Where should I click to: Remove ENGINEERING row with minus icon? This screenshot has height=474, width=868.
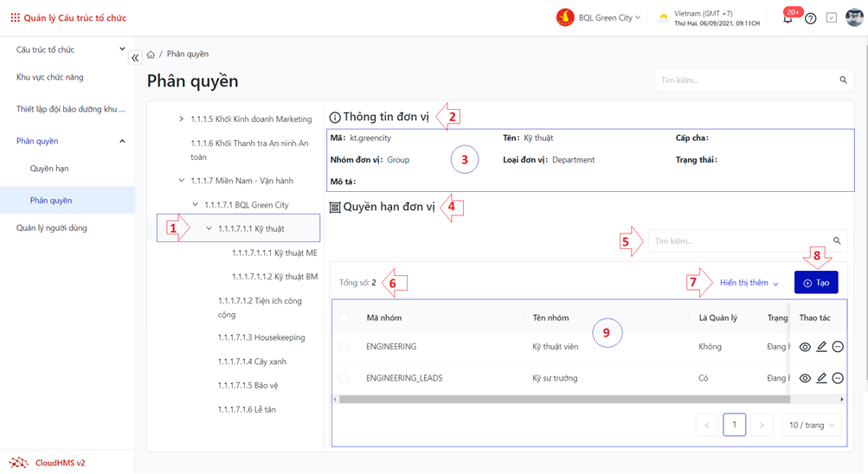(837, 347)
